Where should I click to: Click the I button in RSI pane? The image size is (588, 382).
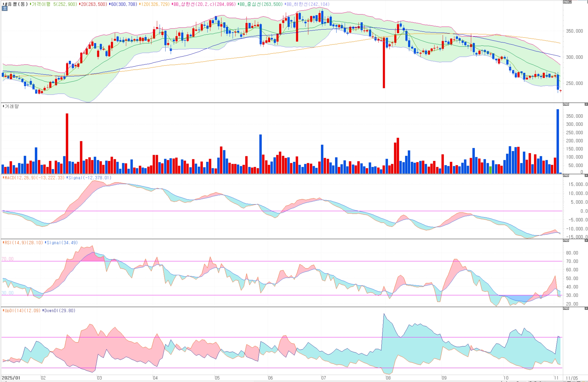pos(568,241)
